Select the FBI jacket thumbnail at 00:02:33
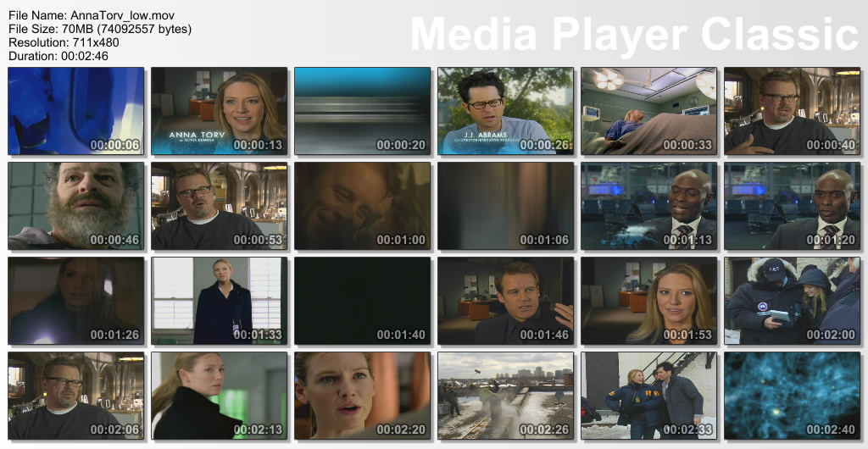Screen dimensions: 868x449 648,396
